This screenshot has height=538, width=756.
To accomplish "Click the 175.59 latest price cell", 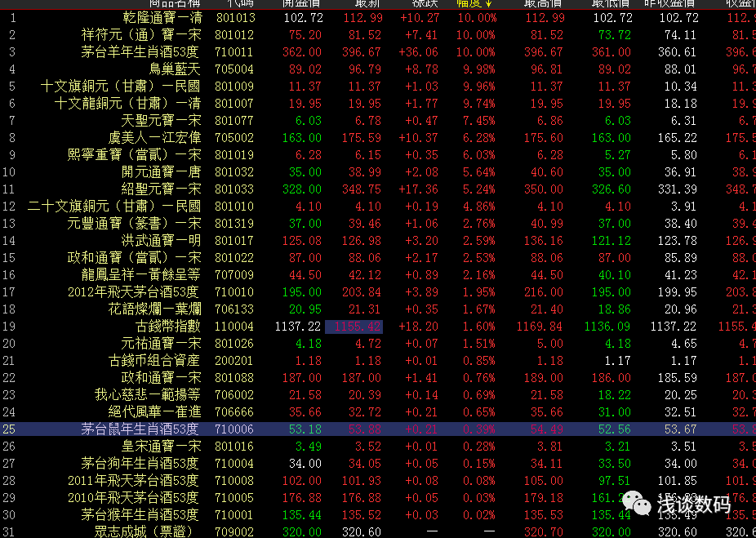I will pyautogui.click(x=362, y=138).
